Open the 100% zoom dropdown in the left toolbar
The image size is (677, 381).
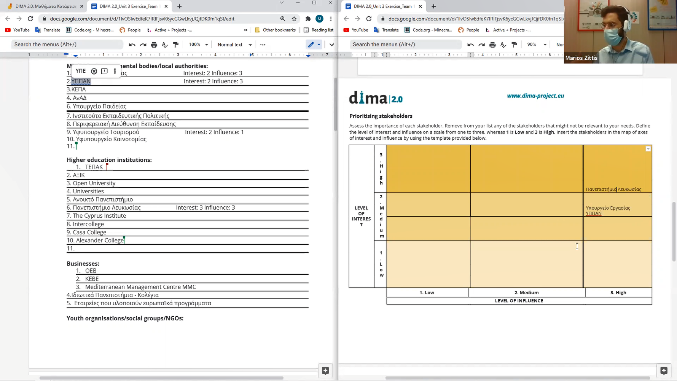click(x=198, y=44)
